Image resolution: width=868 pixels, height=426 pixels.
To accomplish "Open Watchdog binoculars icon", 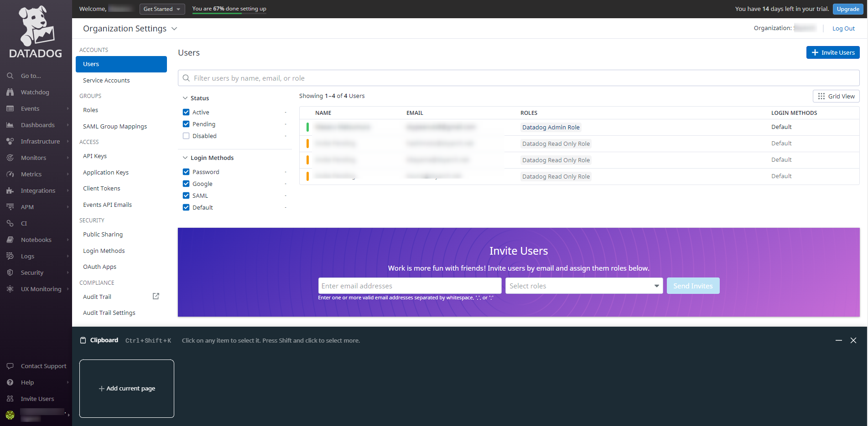I will tap(10, 92).
